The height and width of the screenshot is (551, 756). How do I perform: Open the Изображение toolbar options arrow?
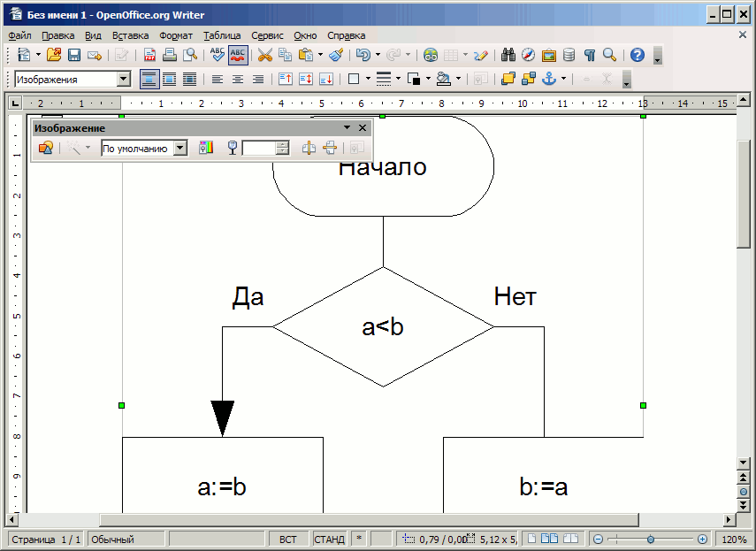[347, 127]
